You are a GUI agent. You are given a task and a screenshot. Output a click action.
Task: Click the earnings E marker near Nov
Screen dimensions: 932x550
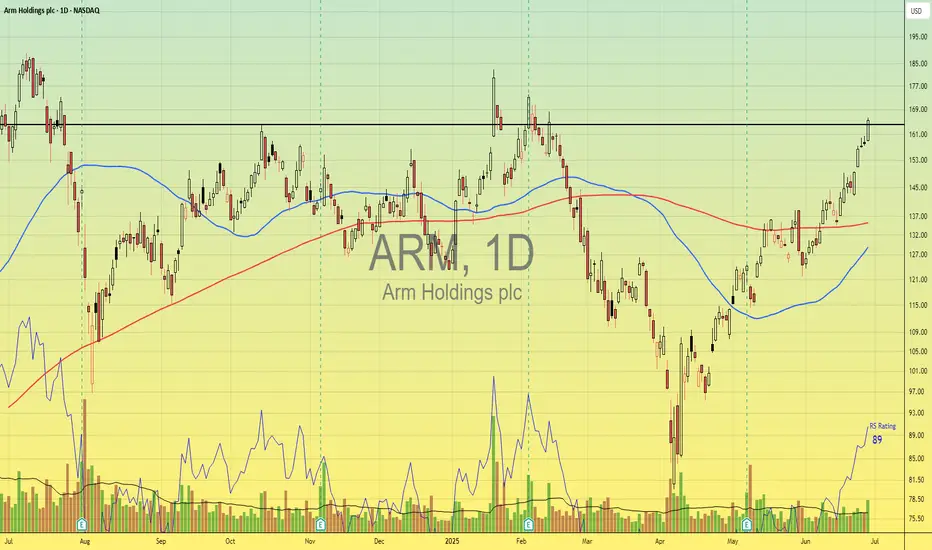pos(320,524)
